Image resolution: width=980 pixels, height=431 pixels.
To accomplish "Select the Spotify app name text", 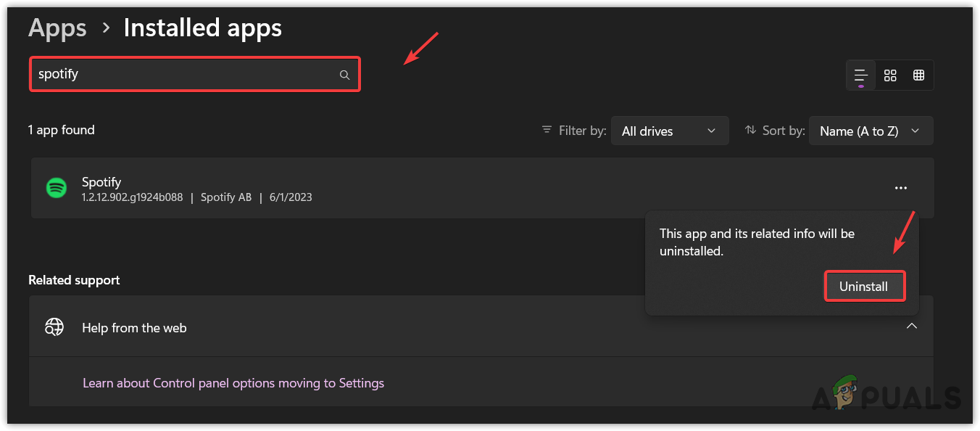I will [101, 181].
